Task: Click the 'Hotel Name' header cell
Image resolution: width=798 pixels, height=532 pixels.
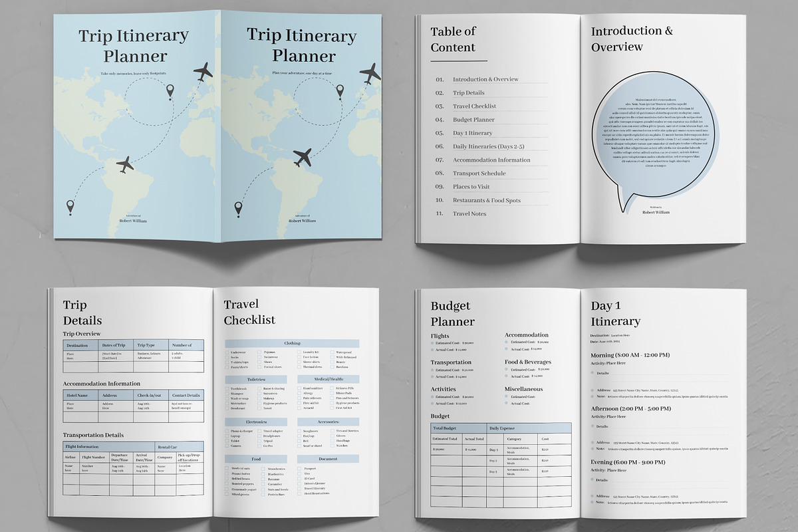Action: tap(79, 395)
